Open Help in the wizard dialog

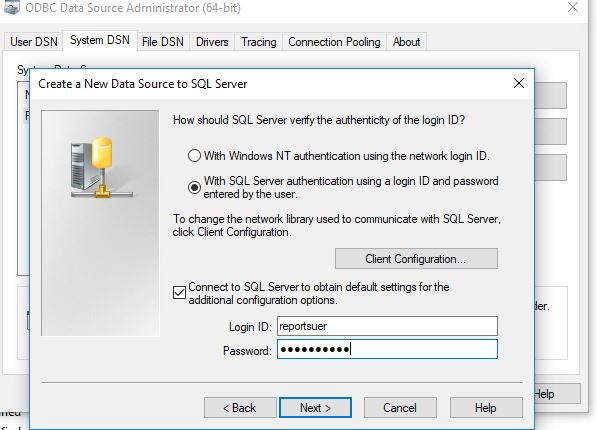[486, 408]
